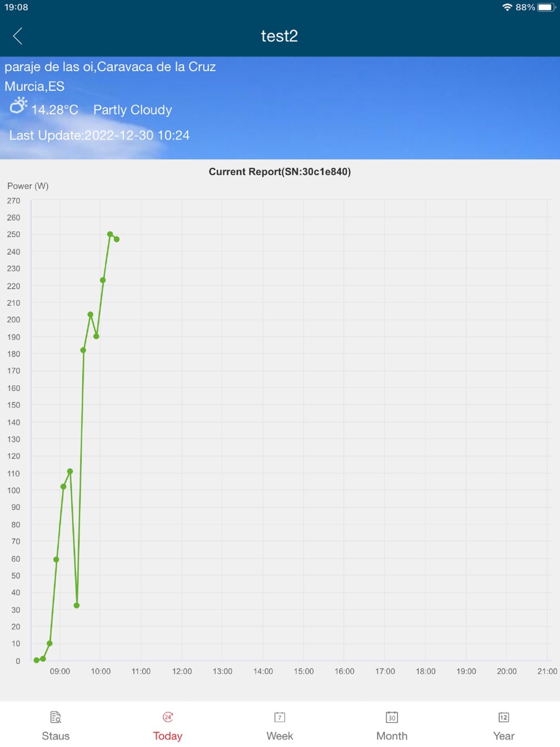Tap the Partly Cloudy label
This screenshot has height=747, width=560.
(133, 110)
